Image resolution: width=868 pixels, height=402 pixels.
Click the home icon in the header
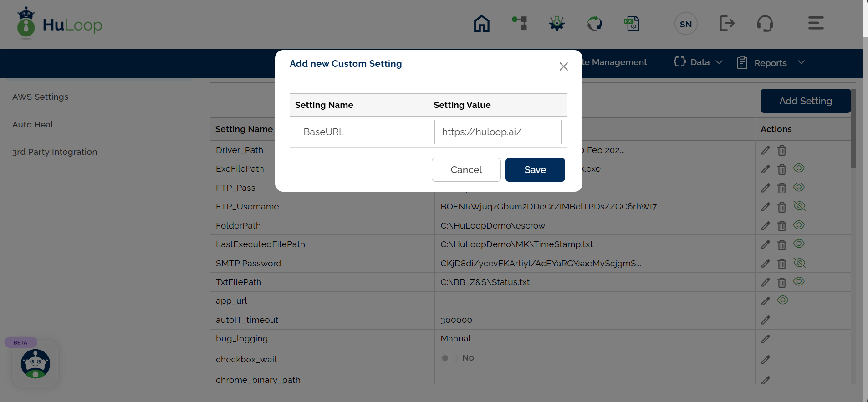[x=481, y=24]
